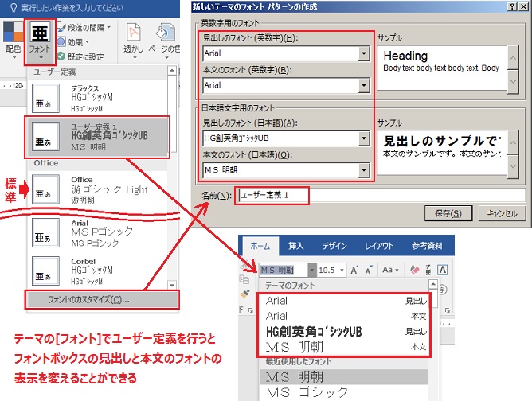Click clipboard group dialog launcher
This screenshot has height=401, width=532.
point(250,310)
